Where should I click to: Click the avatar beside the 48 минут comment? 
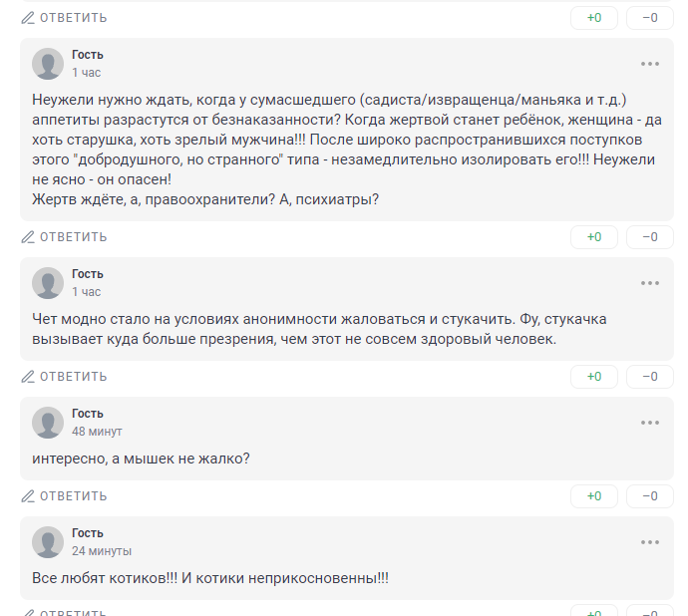coord(48,423)
